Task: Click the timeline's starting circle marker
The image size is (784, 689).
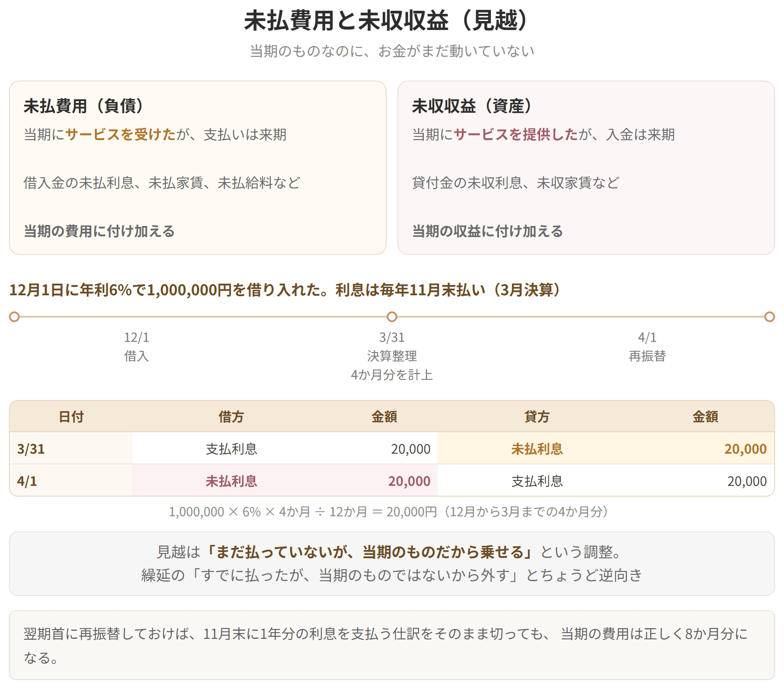Action: pyautogui.click(x=14, y=317)
